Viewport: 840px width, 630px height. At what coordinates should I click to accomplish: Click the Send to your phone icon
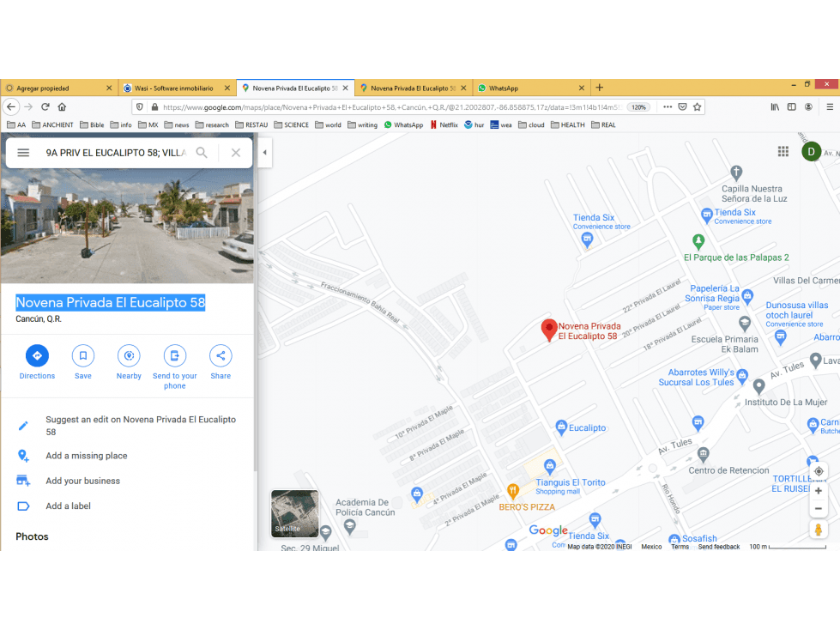point(175,355)
